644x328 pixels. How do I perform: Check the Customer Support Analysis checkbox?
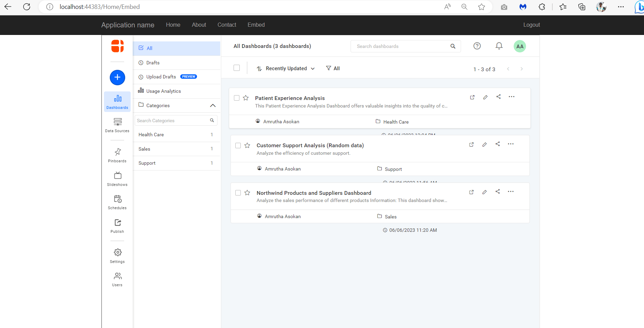238,146
